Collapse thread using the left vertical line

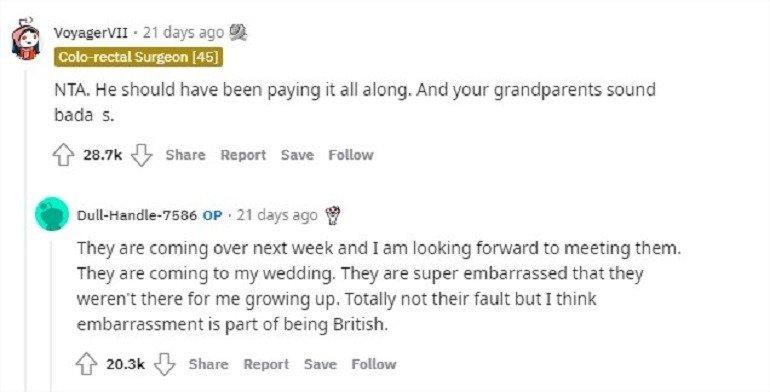[26, 231]
